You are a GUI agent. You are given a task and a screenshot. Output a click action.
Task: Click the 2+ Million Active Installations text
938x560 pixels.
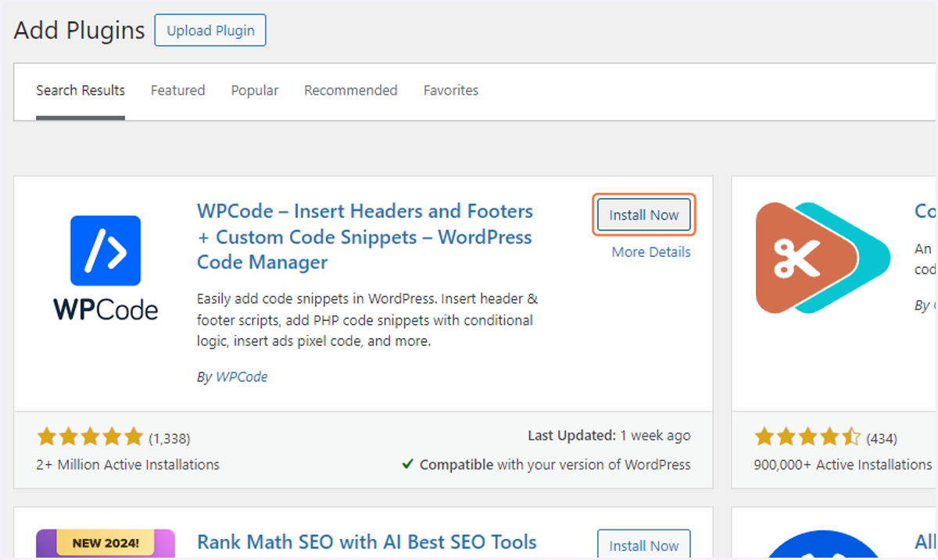point(128,465)
